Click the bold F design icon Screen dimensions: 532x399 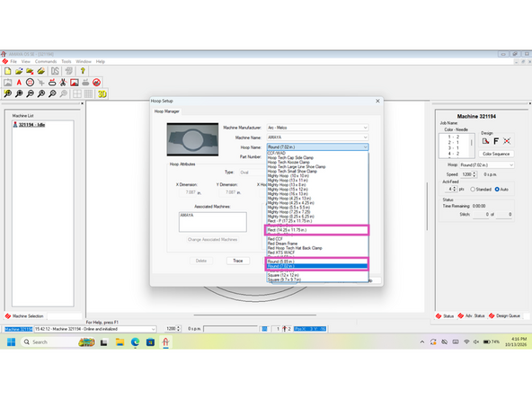(496, 141)
